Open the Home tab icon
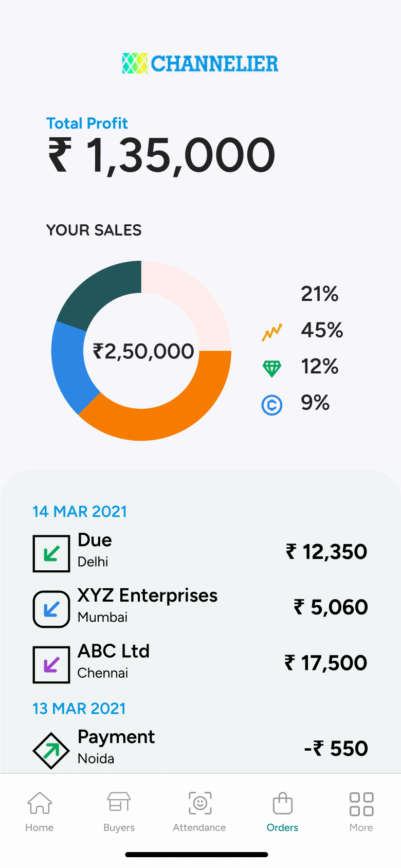 [x=40, y=803]
